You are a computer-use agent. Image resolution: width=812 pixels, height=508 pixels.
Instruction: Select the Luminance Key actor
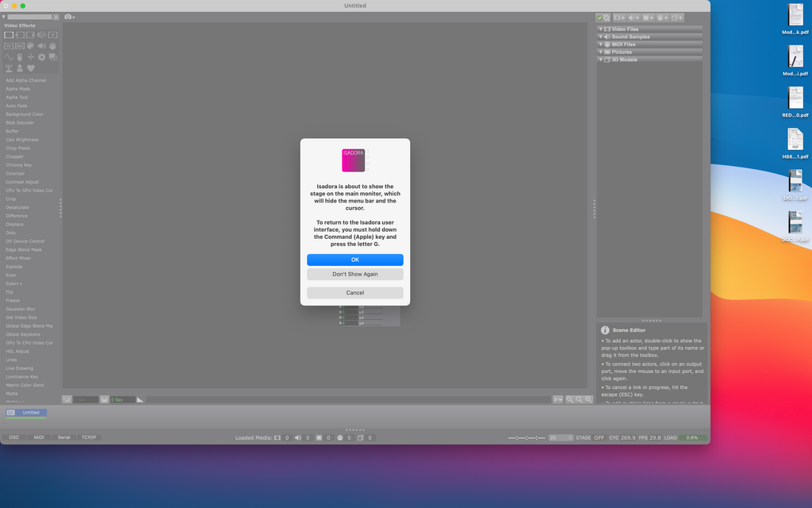tap(21, 377)
